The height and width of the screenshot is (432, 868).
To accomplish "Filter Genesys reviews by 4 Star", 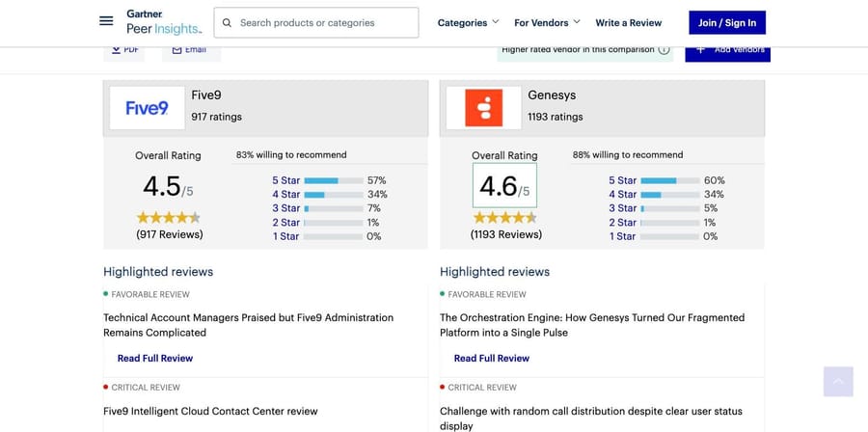I will coord(623,194).
